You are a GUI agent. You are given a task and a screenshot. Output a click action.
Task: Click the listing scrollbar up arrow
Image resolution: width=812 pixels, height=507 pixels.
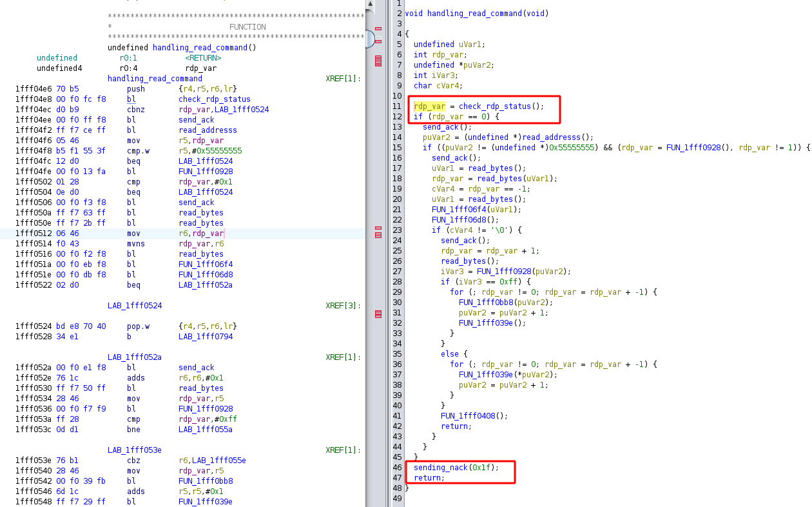click(x=369, y=5)
